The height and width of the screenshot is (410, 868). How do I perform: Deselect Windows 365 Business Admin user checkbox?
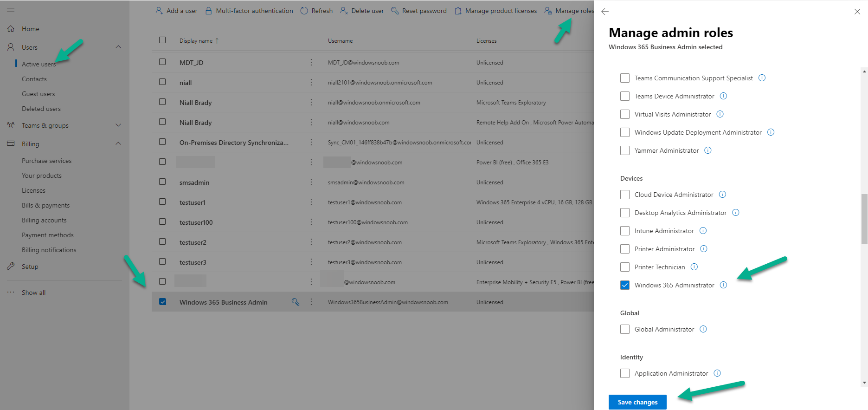point(162,301)
